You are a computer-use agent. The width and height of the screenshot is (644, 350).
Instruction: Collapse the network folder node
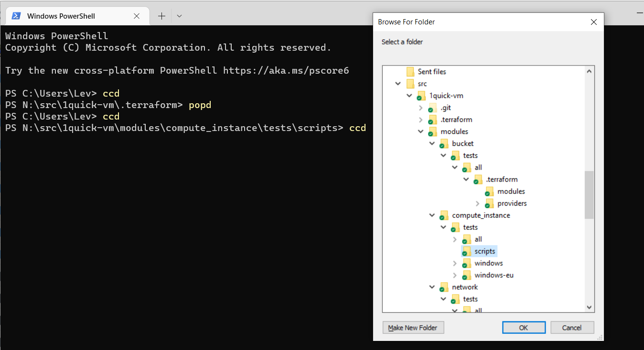point(432,287)
